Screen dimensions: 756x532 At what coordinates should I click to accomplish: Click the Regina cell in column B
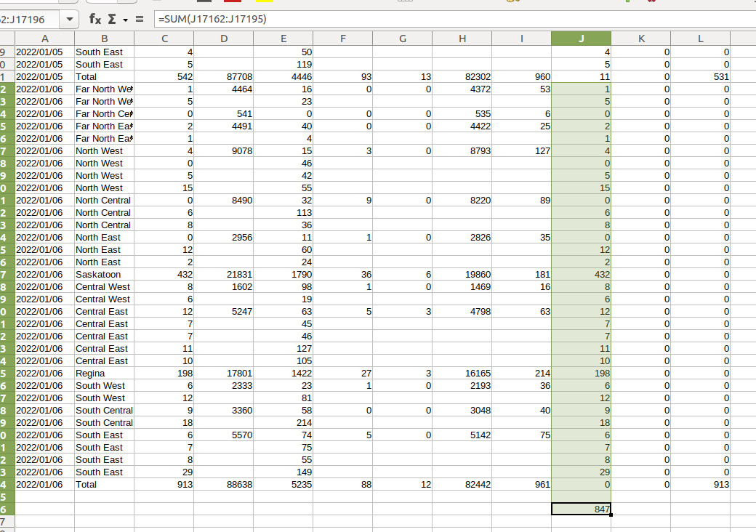(103, 374)
